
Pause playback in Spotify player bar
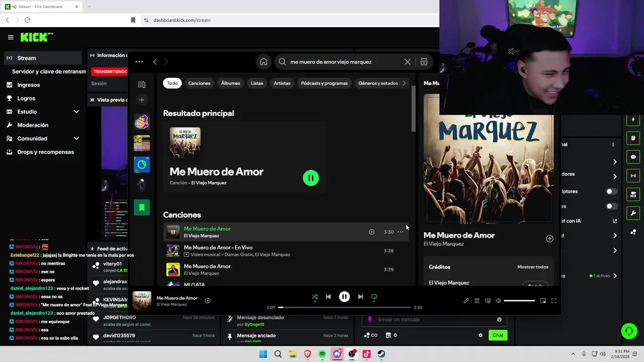tap(344, 297)
